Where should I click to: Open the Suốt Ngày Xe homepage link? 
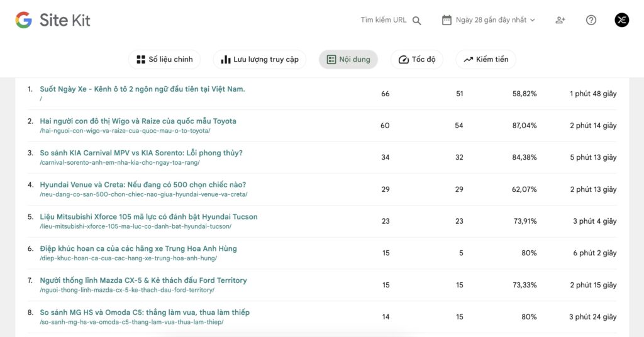point(142,89)
